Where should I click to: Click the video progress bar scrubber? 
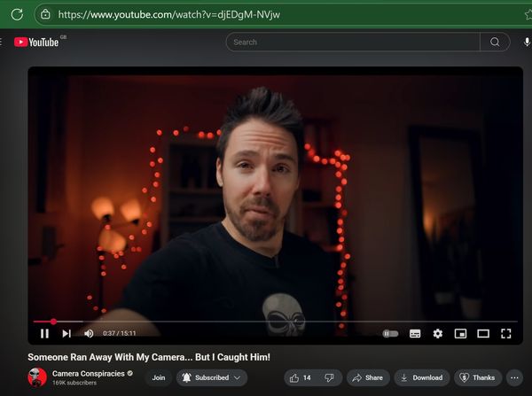point(53,322)
